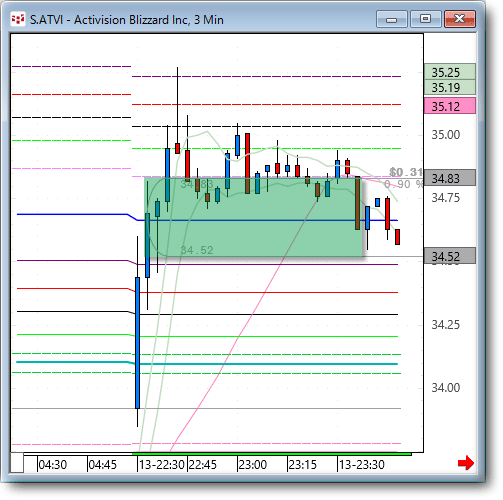
Task: Click the window title S.ATVI - Activision Blizzard
Action: coord(127,20)
